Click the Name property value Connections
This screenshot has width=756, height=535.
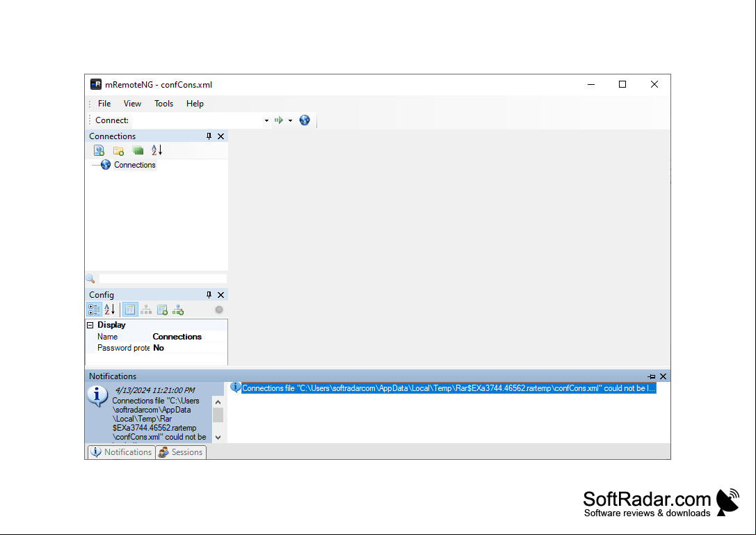coord(177,337)
